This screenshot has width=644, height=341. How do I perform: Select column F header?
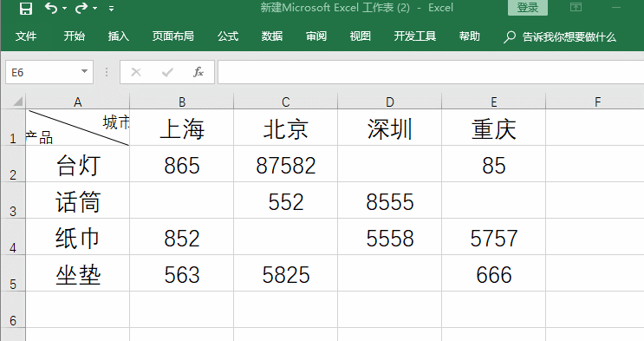click(595, 102)
